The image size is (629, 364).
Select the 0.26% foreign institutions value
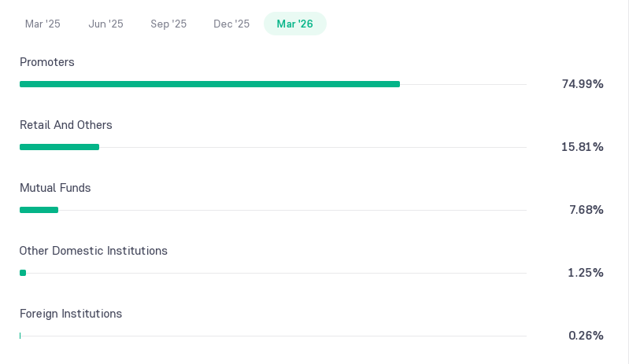click(586, 336)
